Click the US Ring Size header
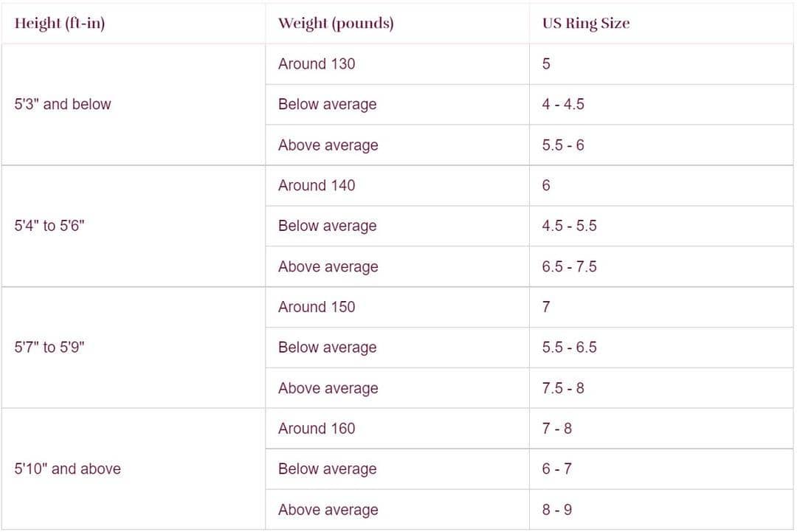 coord(586,24)
